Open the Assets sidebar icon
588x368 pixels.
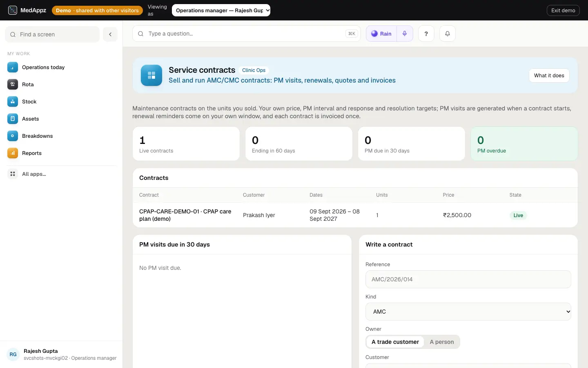pos(13,119)
